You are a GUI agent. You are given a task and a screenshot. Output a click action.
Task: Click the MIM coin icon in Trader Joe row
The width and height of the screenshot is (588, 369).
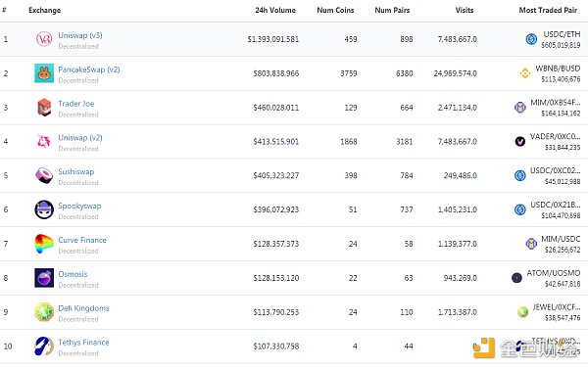click(x=520, y=108)
